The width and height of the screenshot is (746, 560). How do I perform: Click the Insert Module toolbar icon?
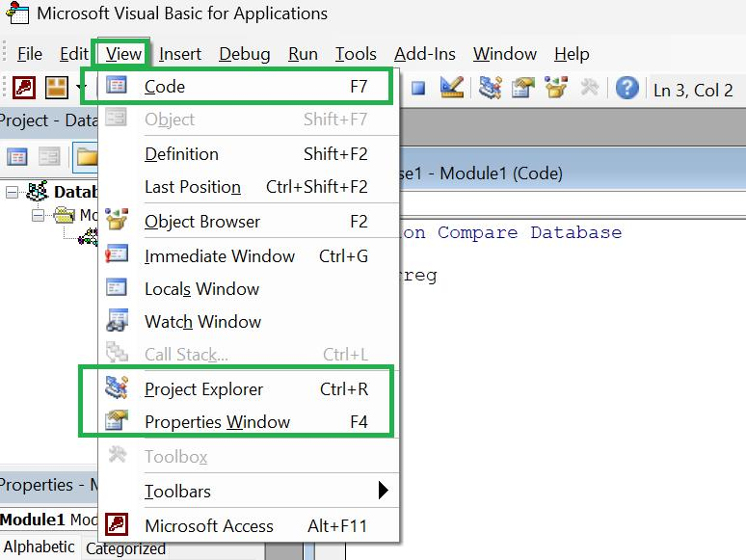coord(57,88)
